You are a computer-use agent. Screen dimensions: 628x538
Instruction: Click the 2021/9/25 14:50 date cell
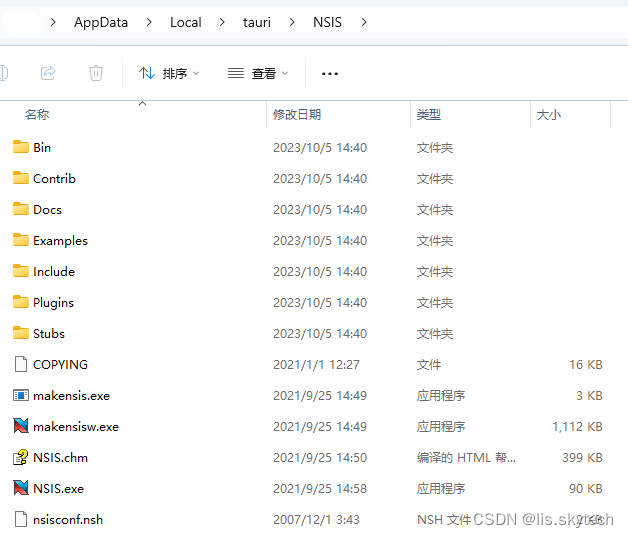pos(320,457)
